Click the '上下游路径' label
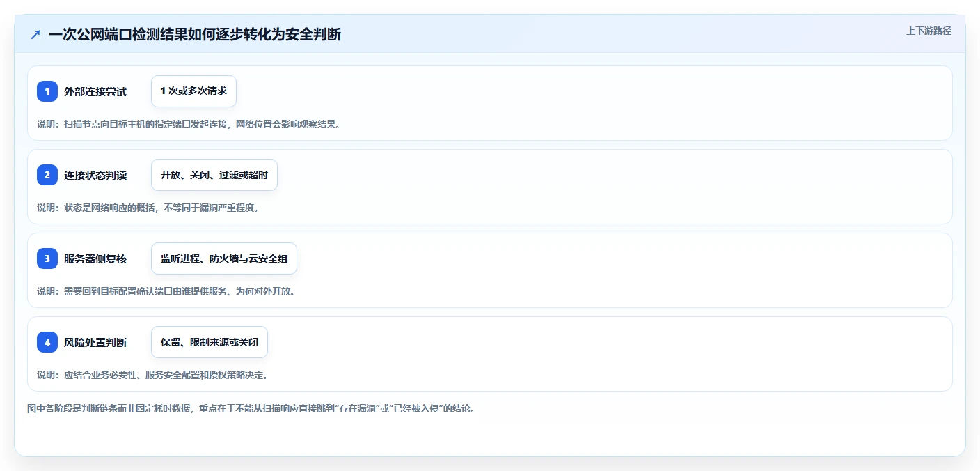 [x=928, y=31]
